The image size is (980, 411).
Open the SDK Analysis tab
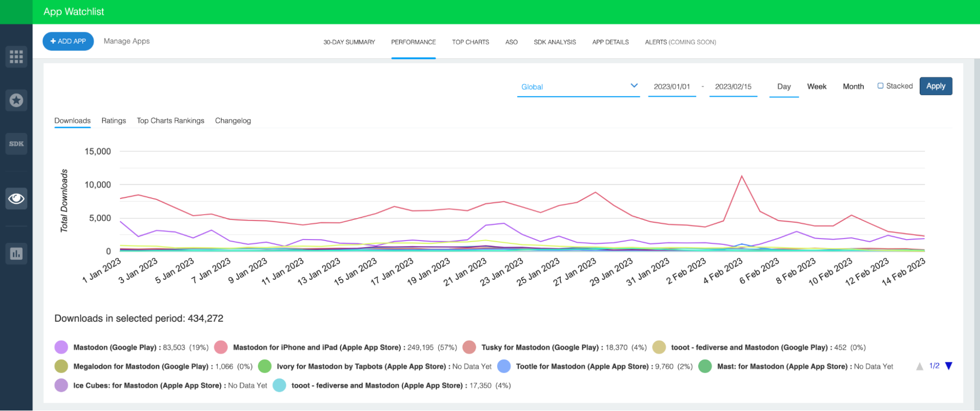[x=555, y=42]
